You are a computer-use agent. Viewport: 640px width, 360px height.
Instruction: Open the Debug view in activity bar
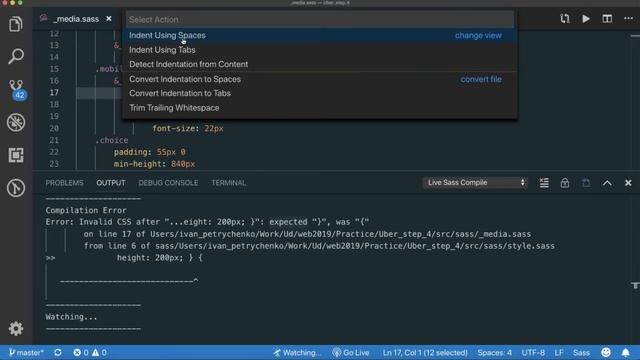click(16, 122)
